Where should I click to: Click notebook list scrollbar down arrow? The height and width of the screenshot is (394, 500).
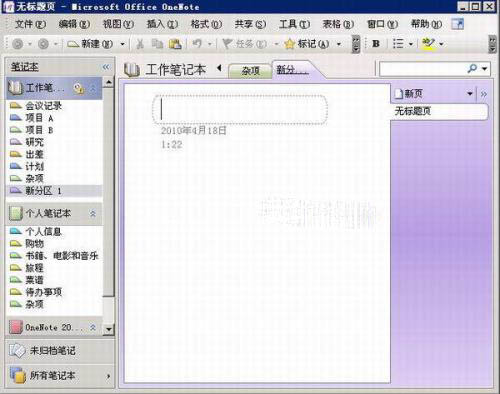108,329
